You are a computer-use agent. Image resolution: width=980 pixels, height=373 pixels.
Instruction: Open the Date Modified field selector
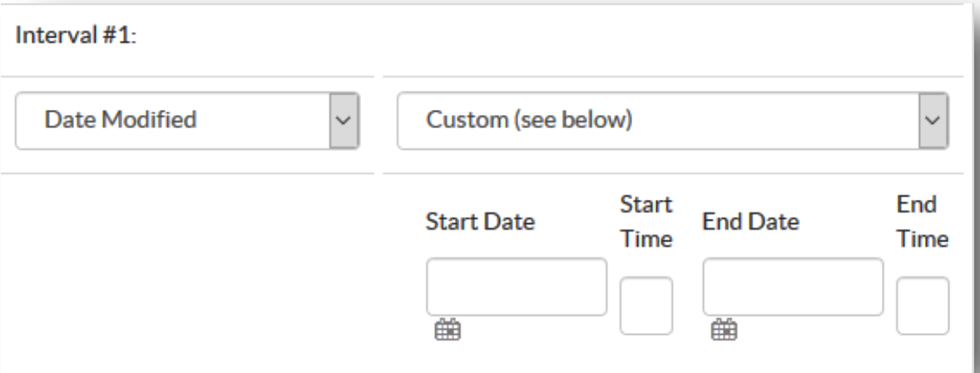coord(187,120)
